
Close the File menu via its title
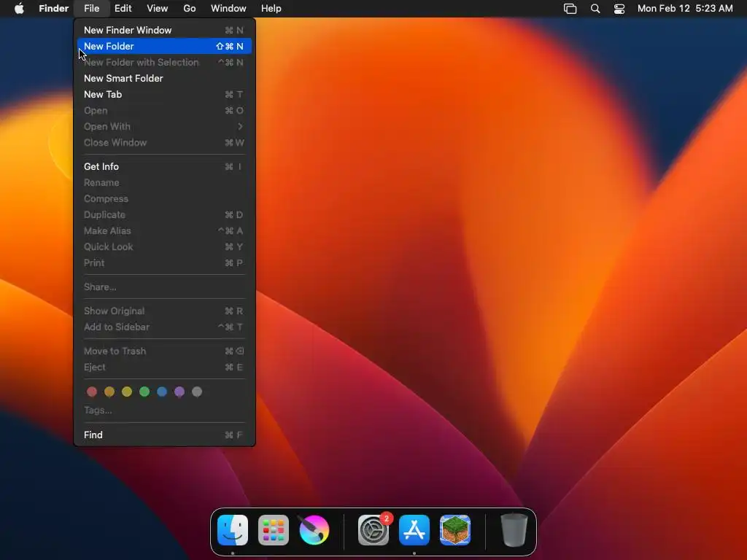(91, 8)
